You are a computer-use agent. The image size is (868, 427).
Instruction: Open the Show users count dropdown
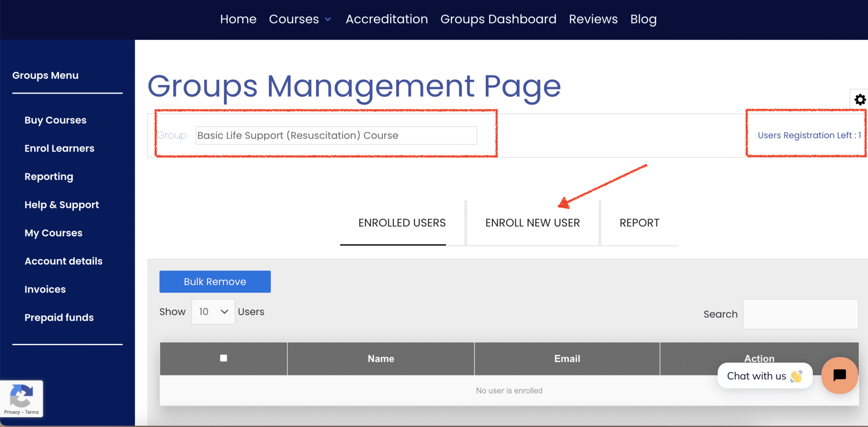pos(213,311)
